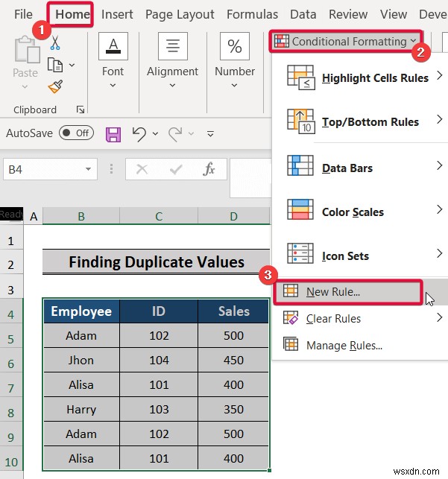448x479 pixels.
Task: Switch to the Insert tab
Action: pyautogui.click(x=117, y=14)
